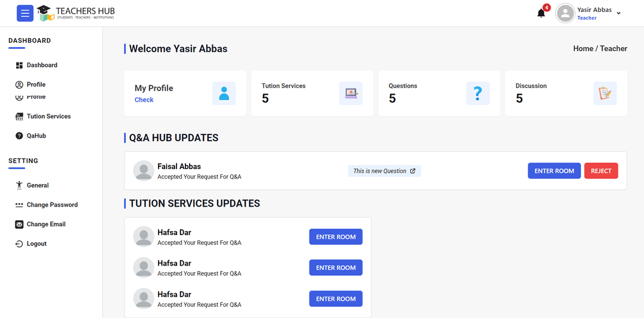The width and height of the screenshot is (644, 318).
Task: Enter room for Faisal Abbas request
Action: (x=554, y=171)
